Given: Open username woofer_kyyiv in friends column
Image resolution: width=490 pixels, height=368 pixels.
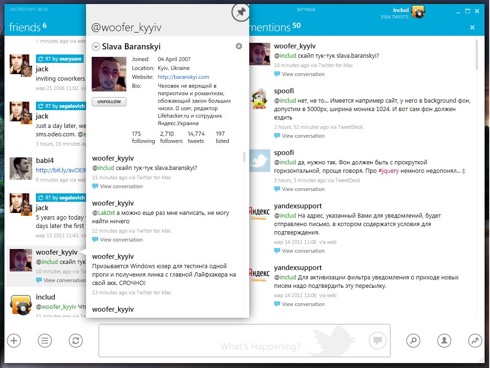Looking at the screenshot, I should coord(57,252).
